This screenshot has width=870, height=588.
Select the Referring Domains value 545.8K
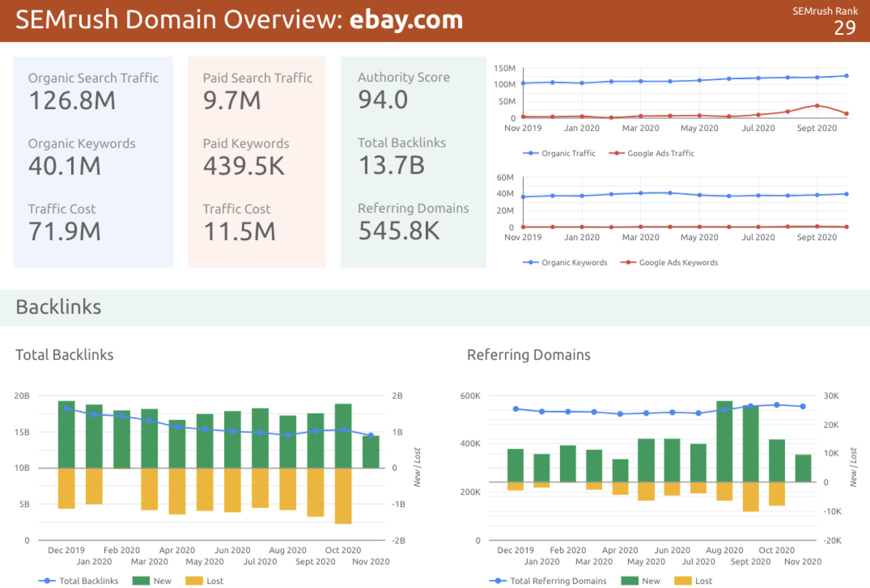click(399, 231)
